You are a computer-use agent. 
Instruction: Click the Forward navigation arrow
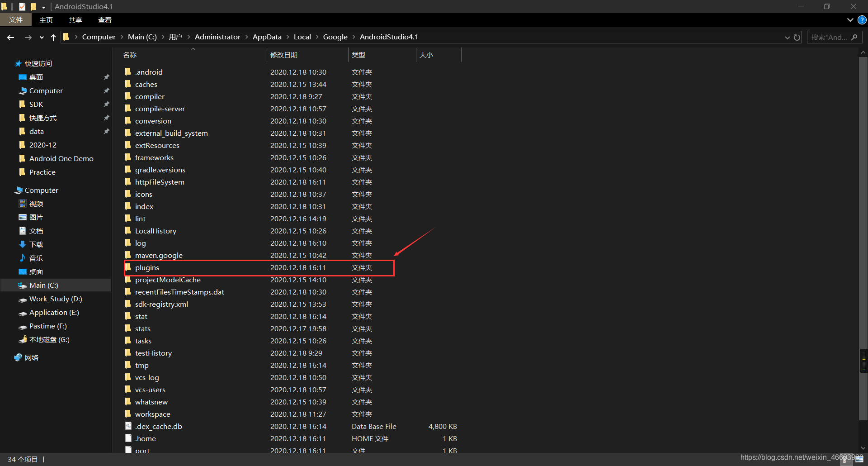(28, 37)
